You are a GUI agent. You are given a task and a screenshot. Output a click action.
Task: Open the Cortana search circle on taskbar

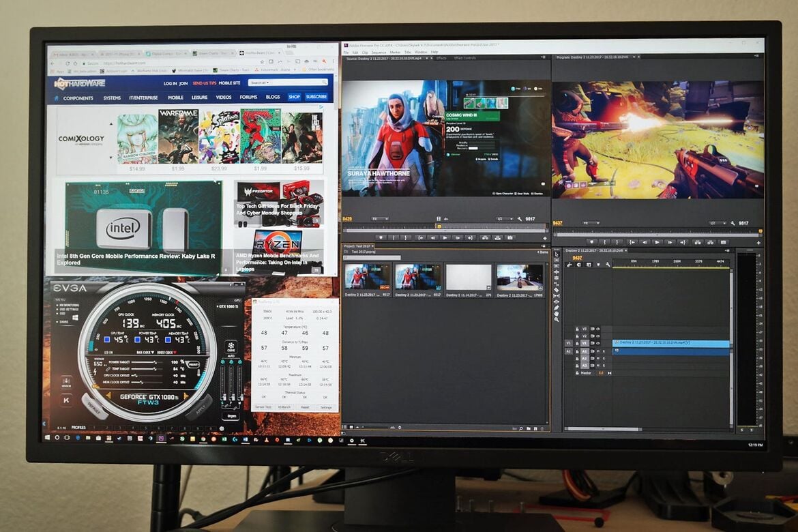(x=57, y=438)
